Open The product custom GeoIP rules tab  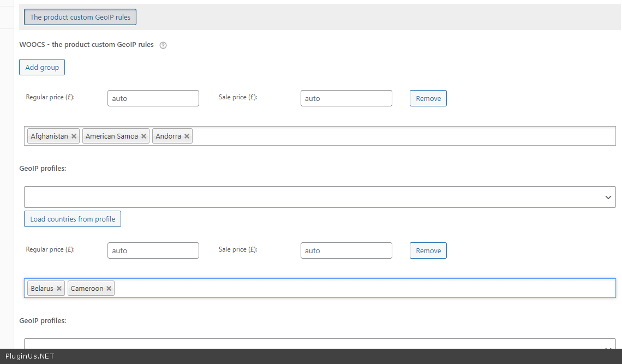[x=80, y=17]
